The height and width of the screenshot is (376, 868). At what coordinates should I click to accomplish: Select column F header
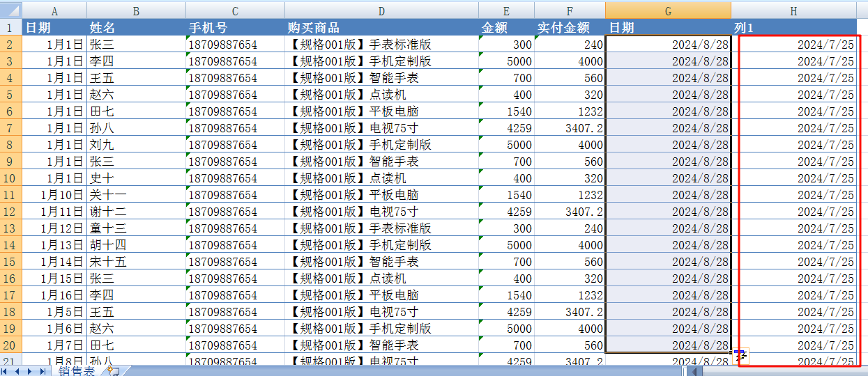point(570,10)
